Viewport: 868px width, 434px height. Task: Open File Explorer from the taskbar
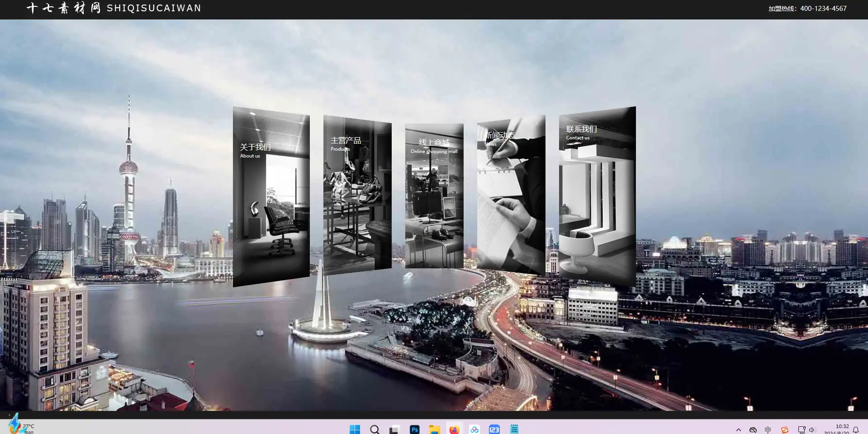click(x=434, y=429)
